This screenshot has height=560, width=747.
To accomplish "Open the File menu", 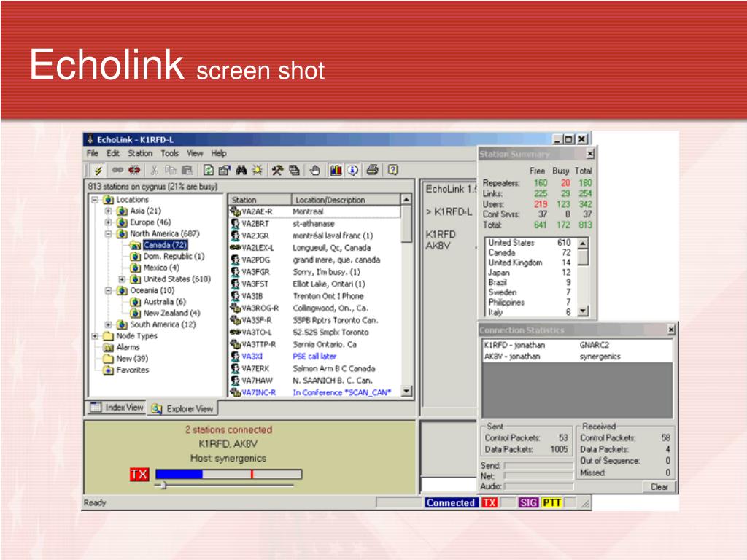I will (93, 153).
